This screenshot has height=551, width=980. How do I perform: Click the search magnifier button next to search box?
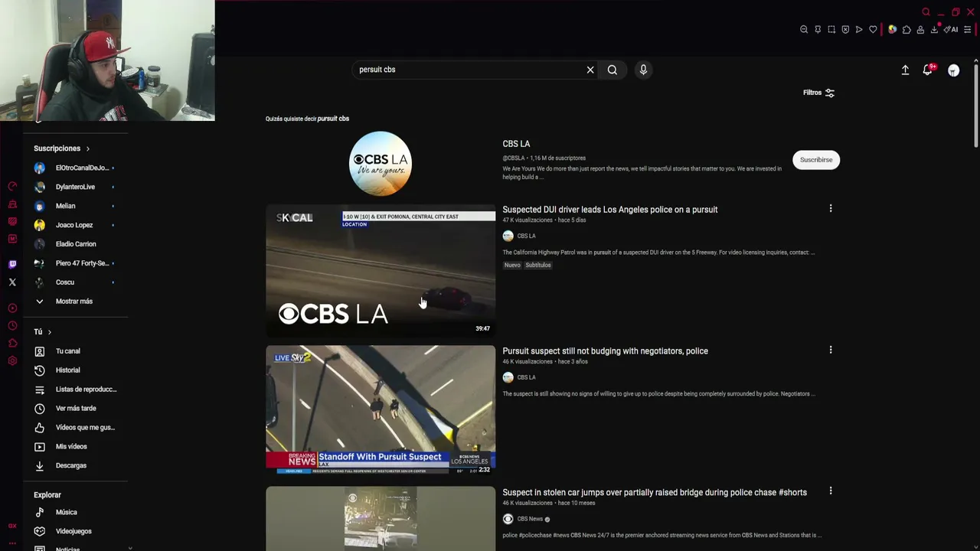click(612, 70)
